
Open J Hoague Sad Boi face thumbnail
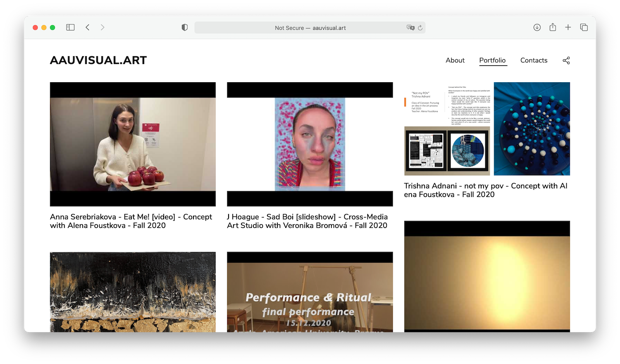pos(310,144)
